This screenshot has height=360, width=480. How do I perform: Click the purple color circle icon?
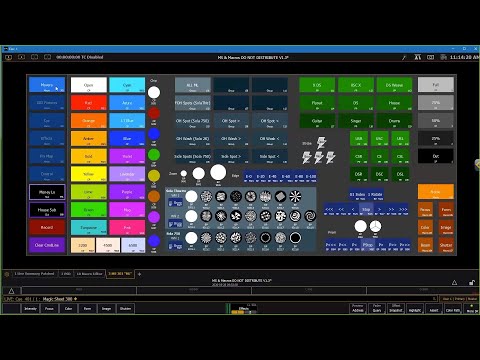coord(154,217)
